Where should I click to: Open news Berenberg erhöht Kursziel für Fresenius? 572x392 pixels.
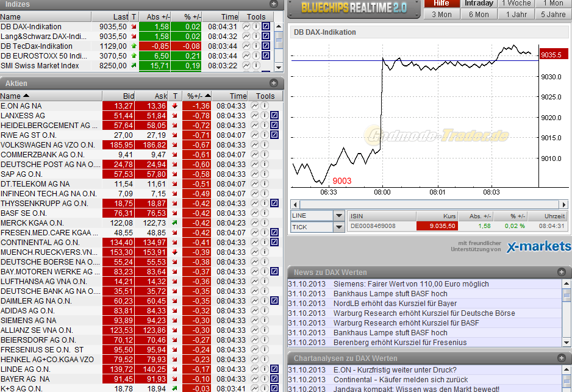click(x=400, y=343)
